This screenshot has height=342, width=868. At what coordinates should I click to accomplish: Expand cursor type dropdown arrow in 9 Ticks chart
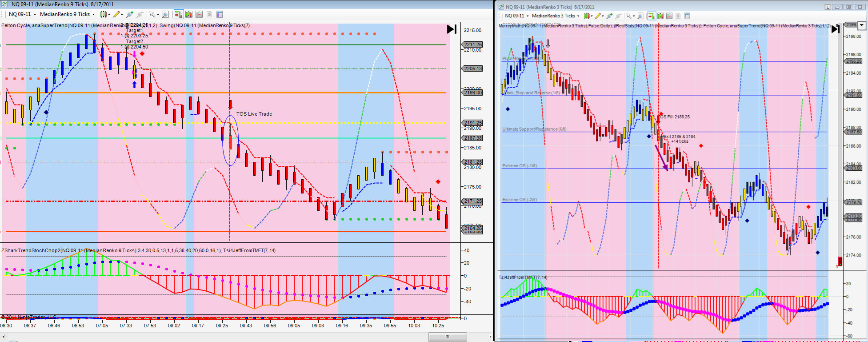click(x=158, y=15)
